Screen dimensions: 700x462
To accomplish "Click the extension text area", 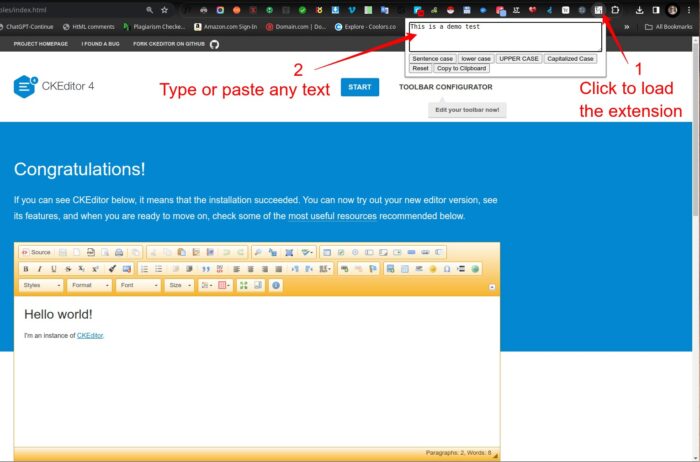I will tap(505, 37).
